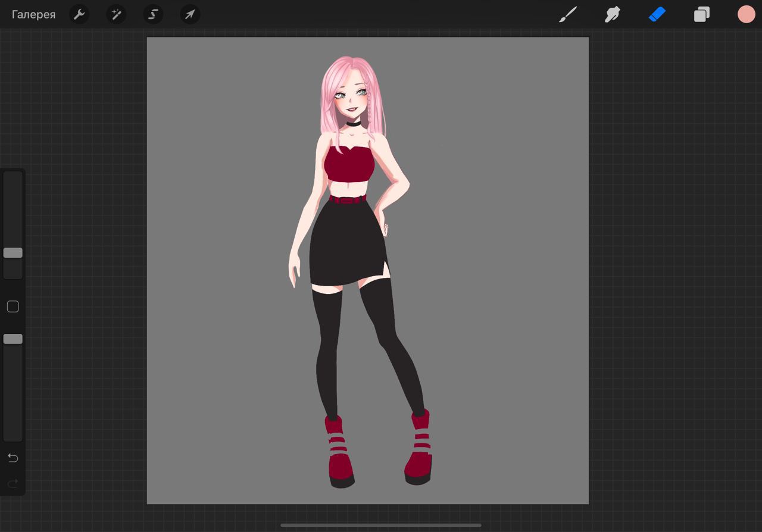This screenshot has height=532, width=762.
Task: Select the Smudge finger tool
Action: coord(613,14)
